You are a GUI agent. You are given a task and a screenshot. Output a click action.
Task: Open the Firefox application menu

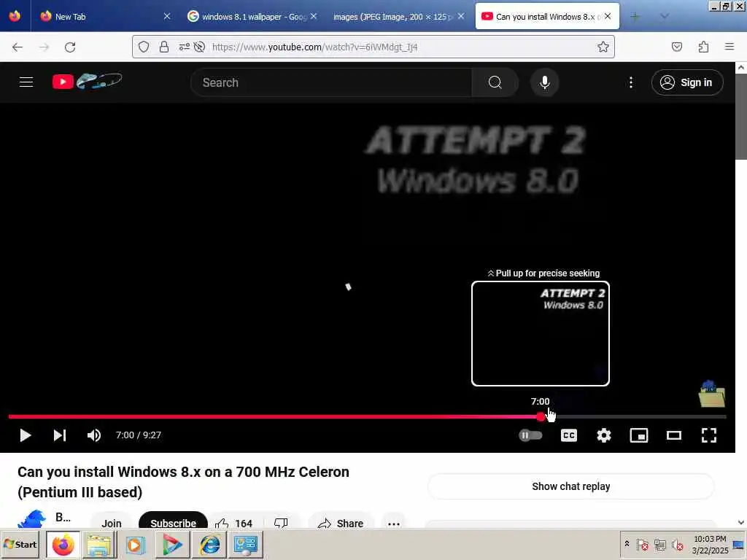(x=729, y=47)
